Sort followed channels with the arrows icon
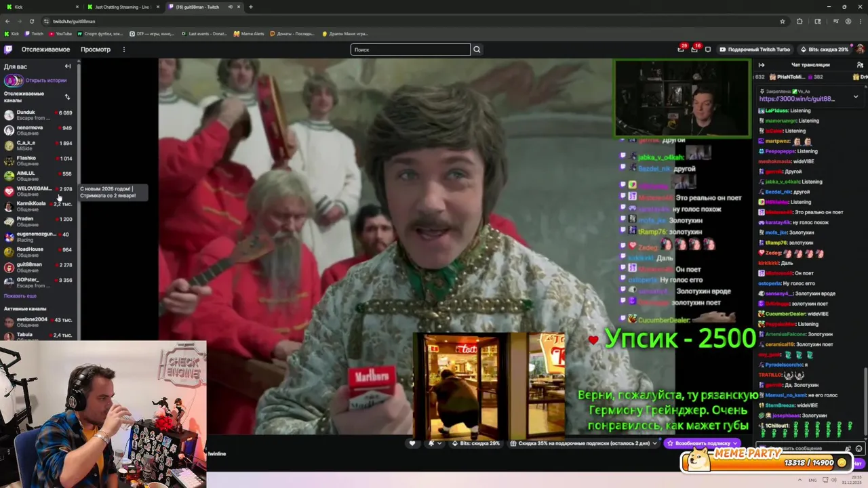Screen dimensions: 868x488 coord(67,97)
